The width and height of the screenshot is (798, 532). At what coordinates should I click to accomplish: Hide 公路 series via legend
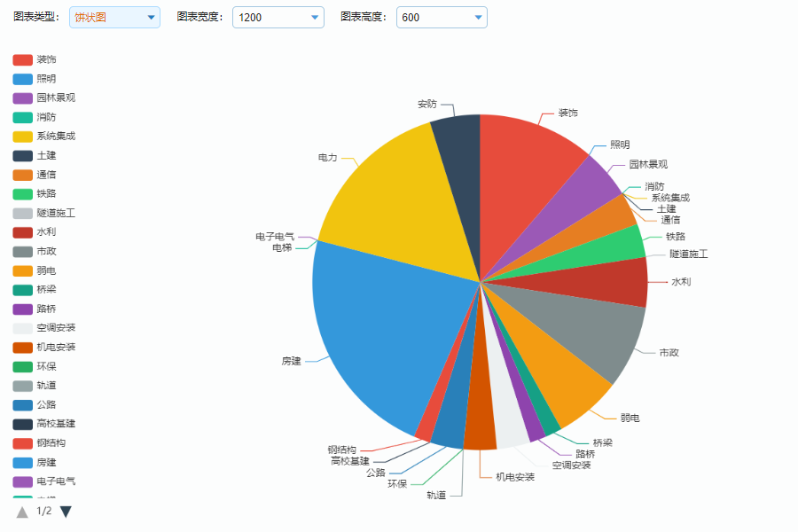35,404
